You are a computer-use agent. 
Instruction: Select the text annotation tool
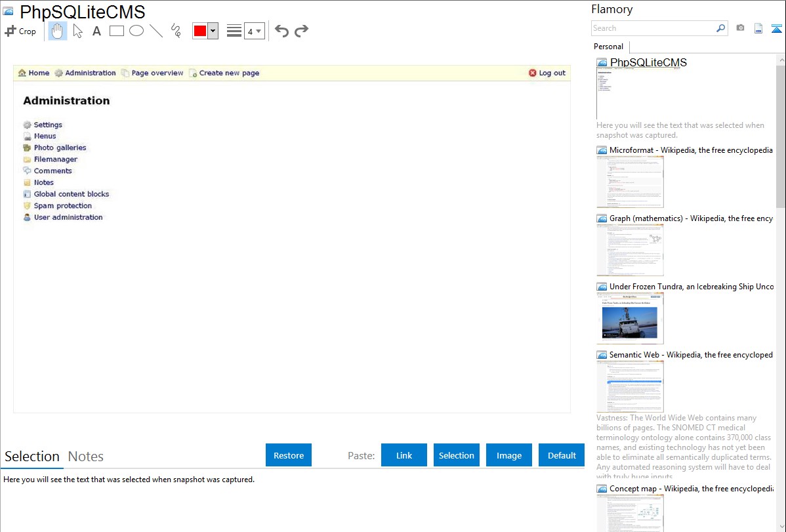(x=96, y=31)
